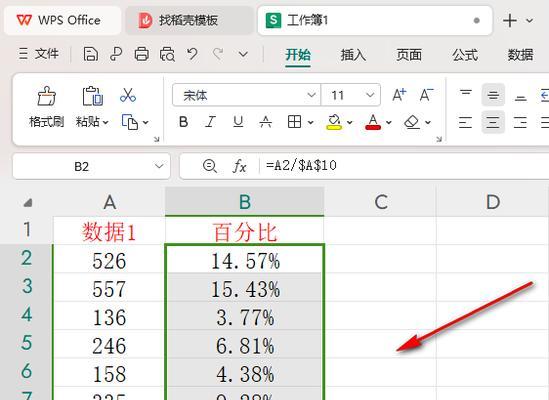Viewport: 549px width, 400px height.
Task: Click the Print icon
Action: 141,55
